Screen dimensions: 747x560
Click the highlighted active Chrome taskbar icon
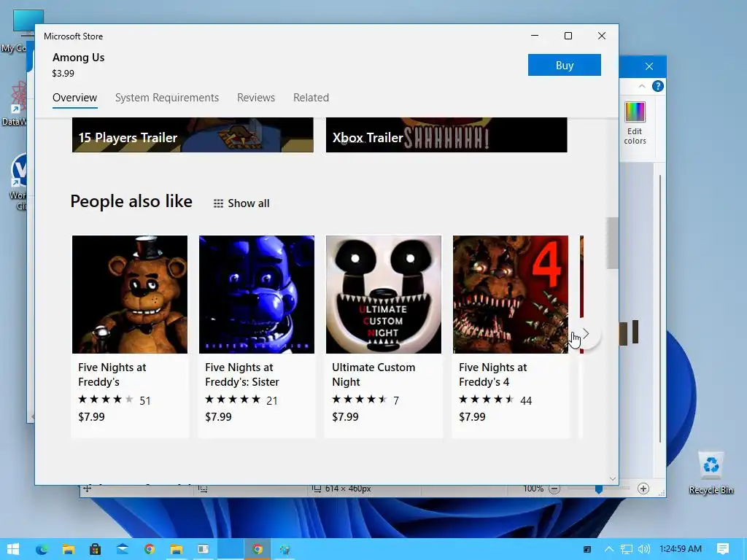tap(258, 549)
